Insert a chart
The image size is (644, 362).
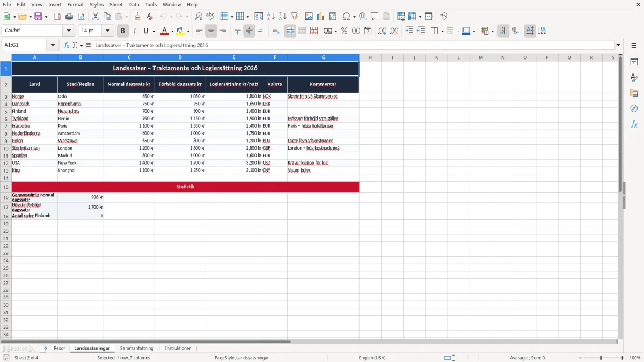click(321, 17)
